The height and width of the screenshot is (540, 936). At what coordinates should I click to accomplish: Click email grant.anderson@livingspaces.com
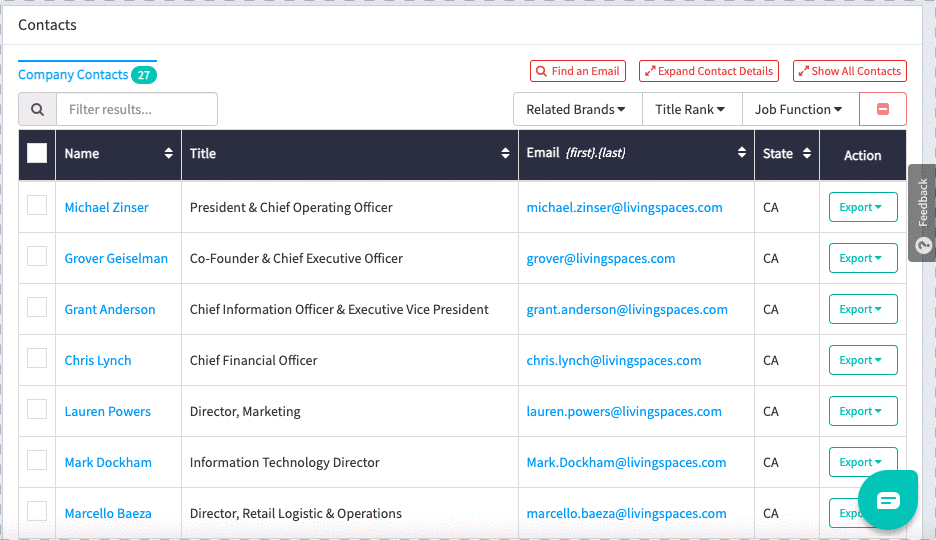tap(627, 310)
